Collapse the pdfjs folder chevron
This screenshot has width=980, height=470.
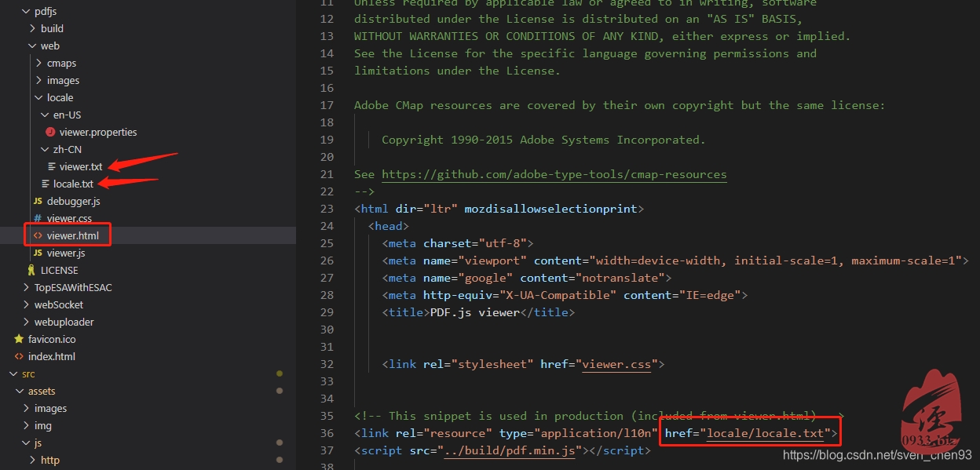point(25,12)
